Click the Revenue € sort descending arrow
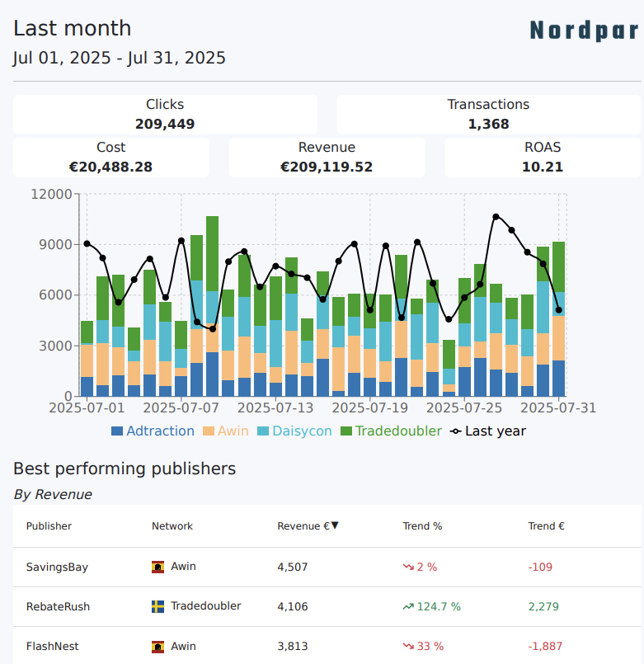Viewport: 644px width, 664px height. [x=335, y=525]
